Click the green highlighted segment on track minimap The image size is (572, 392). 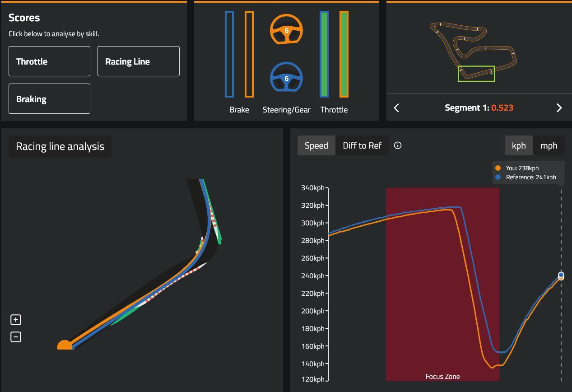click(476, 74)
